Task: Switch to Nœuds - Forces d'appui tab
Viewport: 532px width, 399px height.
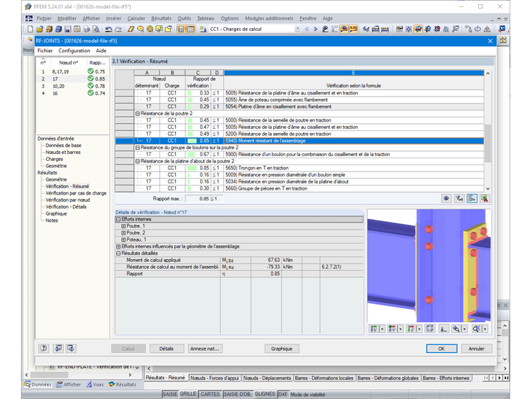Action: [215, 378]
